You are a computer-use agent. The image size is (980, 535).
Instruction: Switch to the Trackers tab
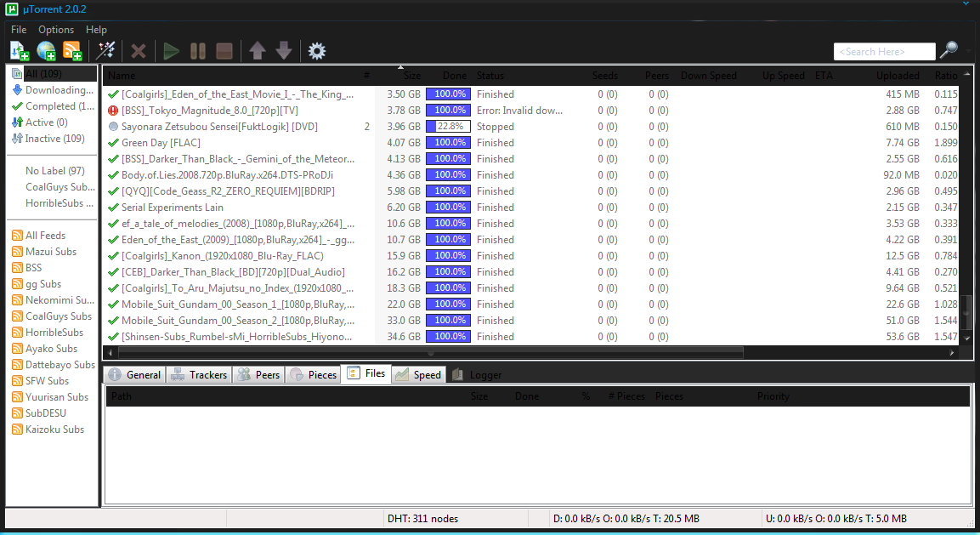point(200,375)
